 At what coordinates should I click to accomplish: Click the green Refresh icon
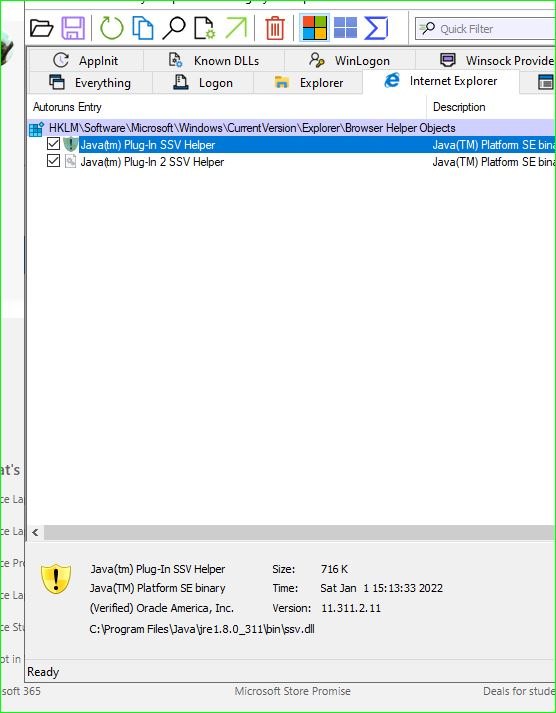point(111,28)
